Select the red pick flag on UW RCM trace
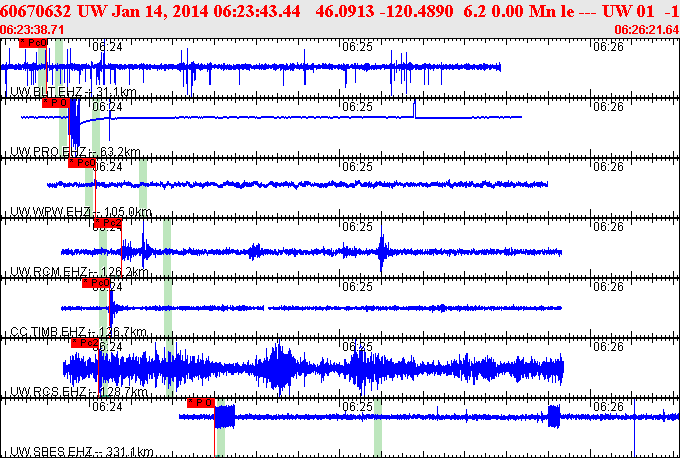Image resolution: width=680 pixels, height=458 pixels. point(107,223)
